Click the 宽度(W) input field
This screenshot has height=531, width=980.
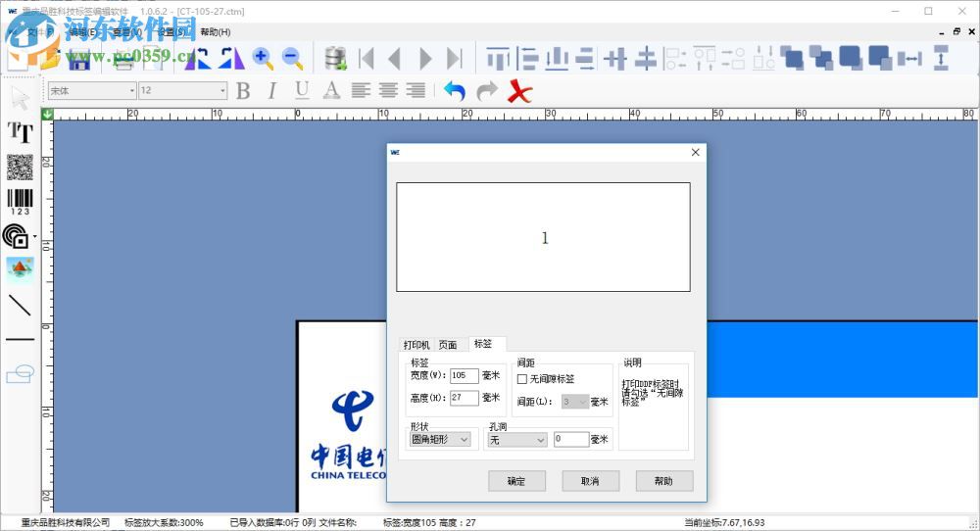click(465, 375)
